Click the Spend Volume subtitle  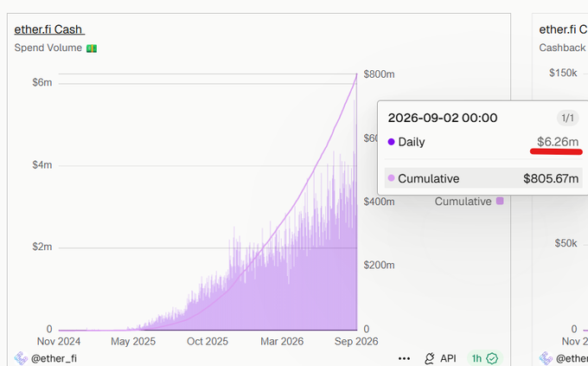(48, 48)
